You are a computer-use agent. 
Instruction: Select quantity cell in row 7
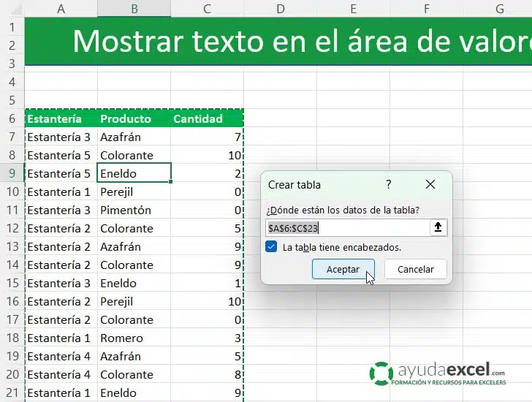point(207,137)
